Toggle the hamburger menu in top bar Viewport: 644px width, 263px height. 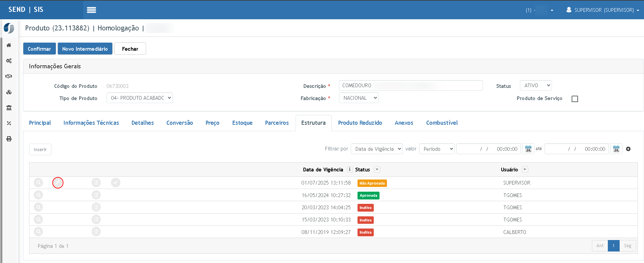(x=91, y=10)
